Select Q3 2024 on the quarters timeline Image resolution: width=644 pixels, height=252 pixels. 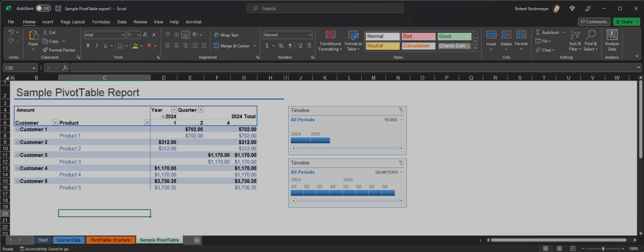point(323,193)
